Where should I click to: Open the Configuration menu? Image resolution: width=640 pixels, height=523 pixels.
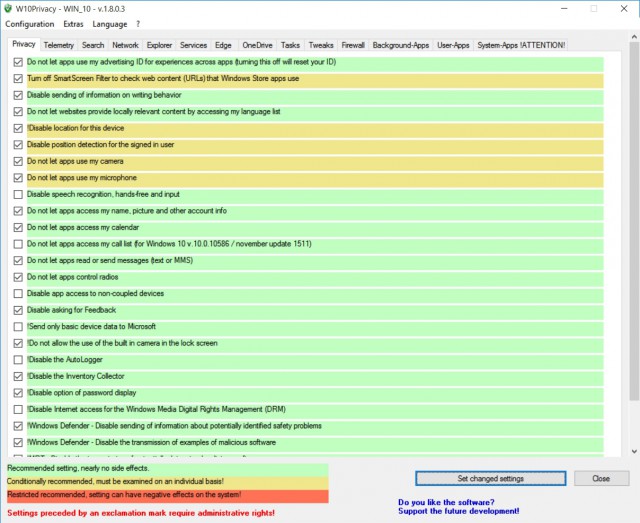point(29,24)
